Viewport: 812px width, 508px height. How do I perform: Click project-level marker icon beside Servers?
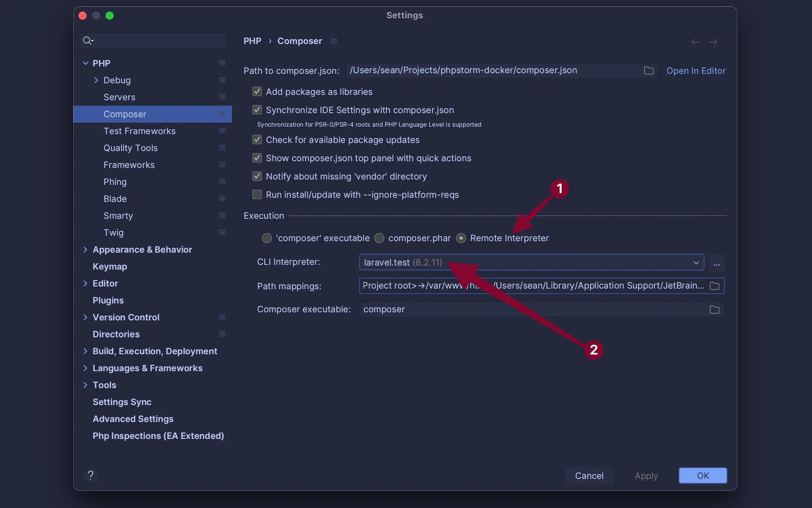[222, 97]
